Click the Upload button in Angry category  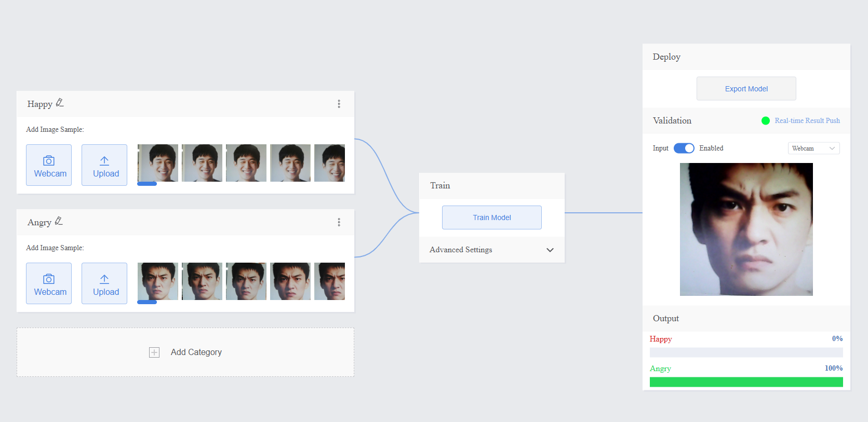point(104,283)
